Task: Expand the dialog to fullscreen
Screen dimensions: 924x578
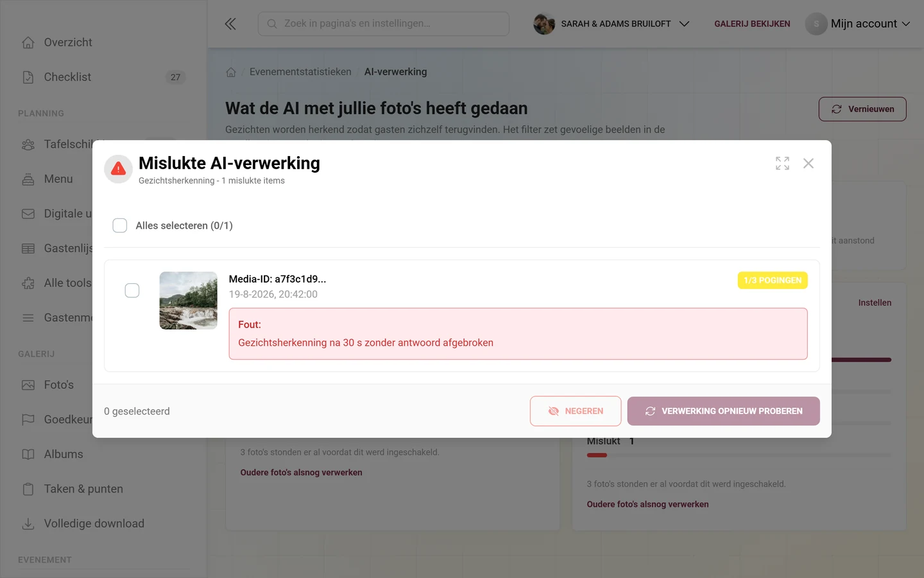Action: (x=782, y=163)
